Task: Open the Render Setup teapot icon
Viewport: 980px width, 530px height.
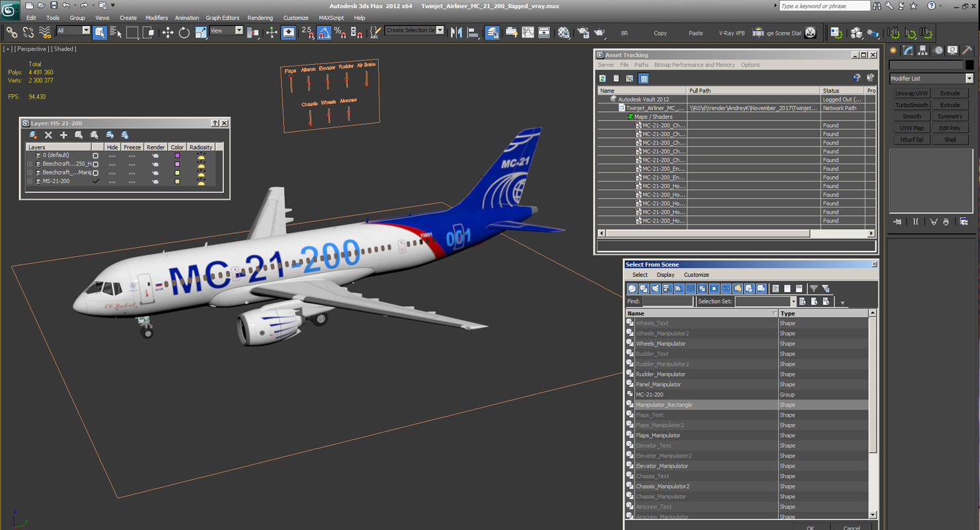Action: tap(583, 32)
